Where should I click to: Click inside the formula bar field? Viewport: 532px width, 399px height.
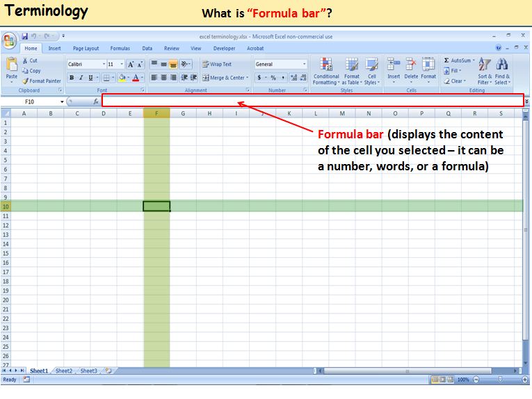pos(312,101)
